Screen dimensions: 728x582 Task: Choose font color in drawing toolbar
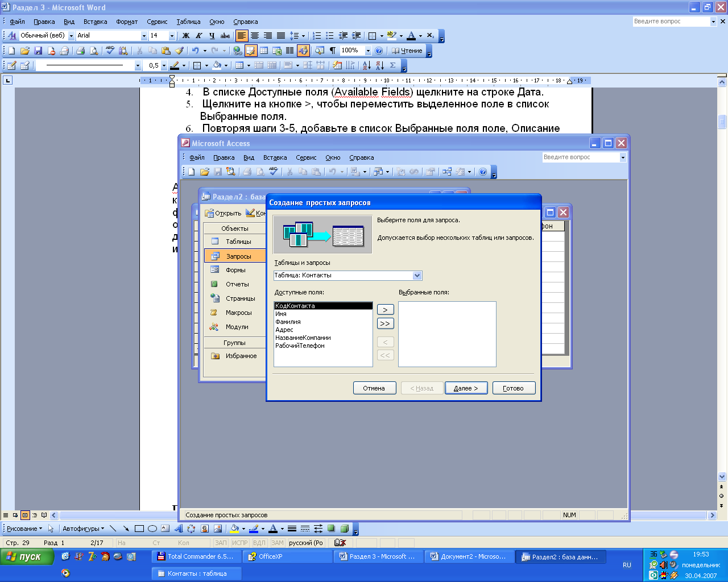273,529
